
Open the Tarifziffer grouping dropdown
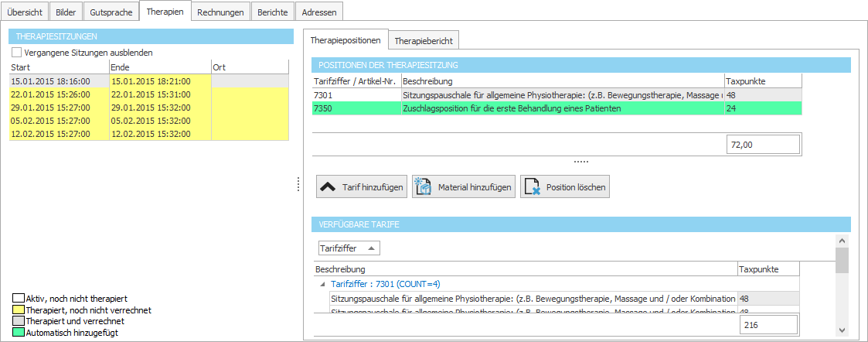click(x=349, y=248)
